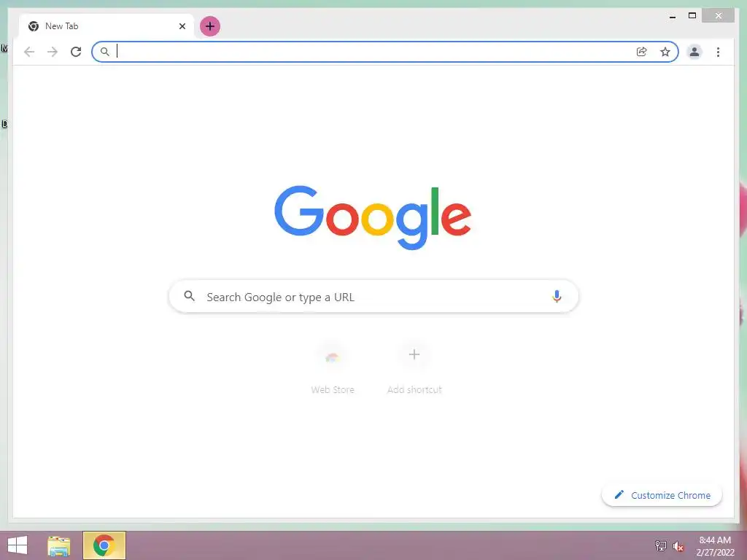Click the Chrome taskbar icon
This screenshot has width=747, height=560.
[x=104, y=545]
